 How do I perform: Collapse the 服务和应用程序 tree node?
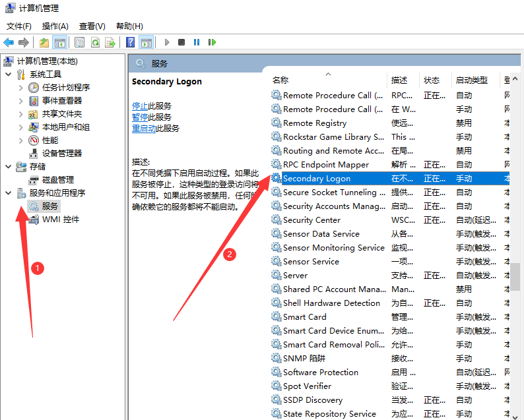coord(8,193)
